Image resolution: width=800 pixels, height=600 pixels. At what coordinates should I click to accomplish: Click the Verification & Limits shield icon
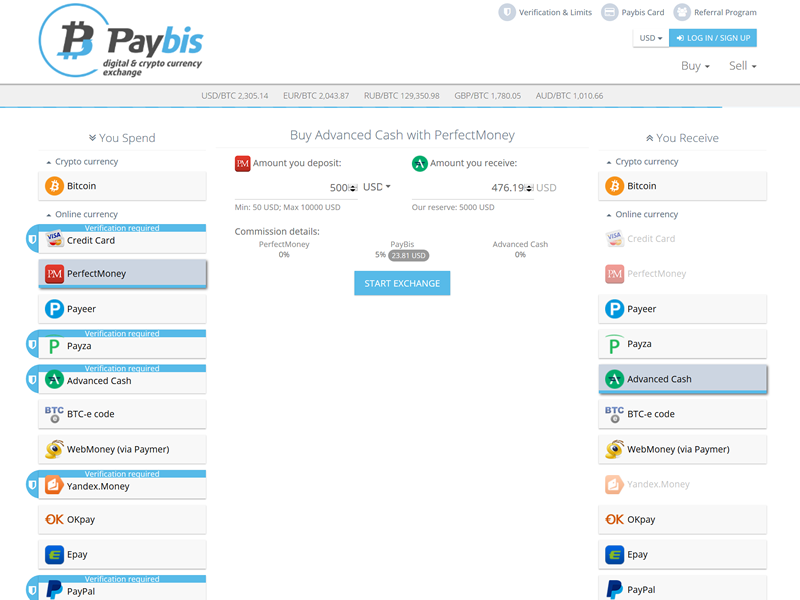[x=507, y=12]
